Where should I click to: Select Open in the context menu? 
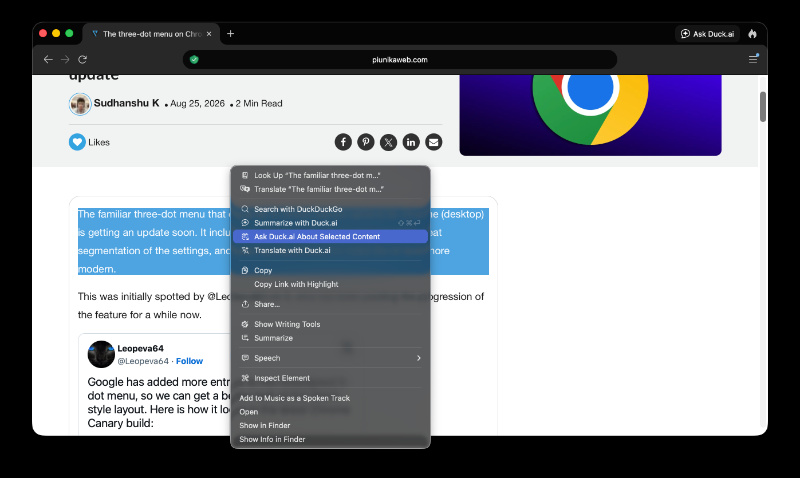(330, 412)
